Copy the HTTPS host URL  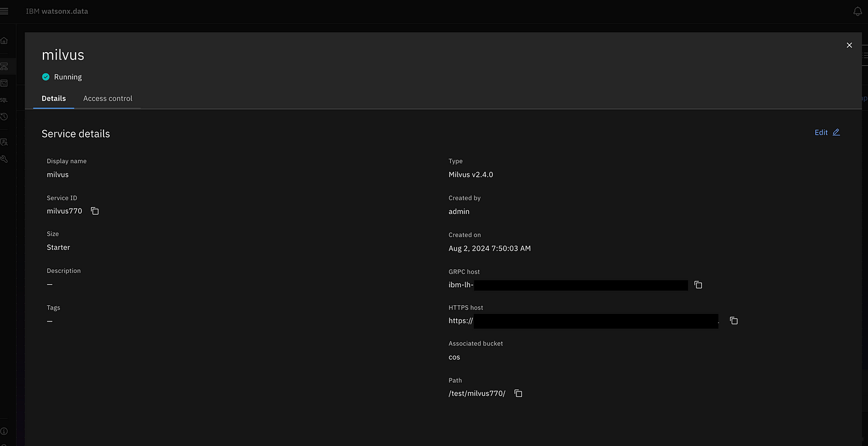[x=734, y=321]
